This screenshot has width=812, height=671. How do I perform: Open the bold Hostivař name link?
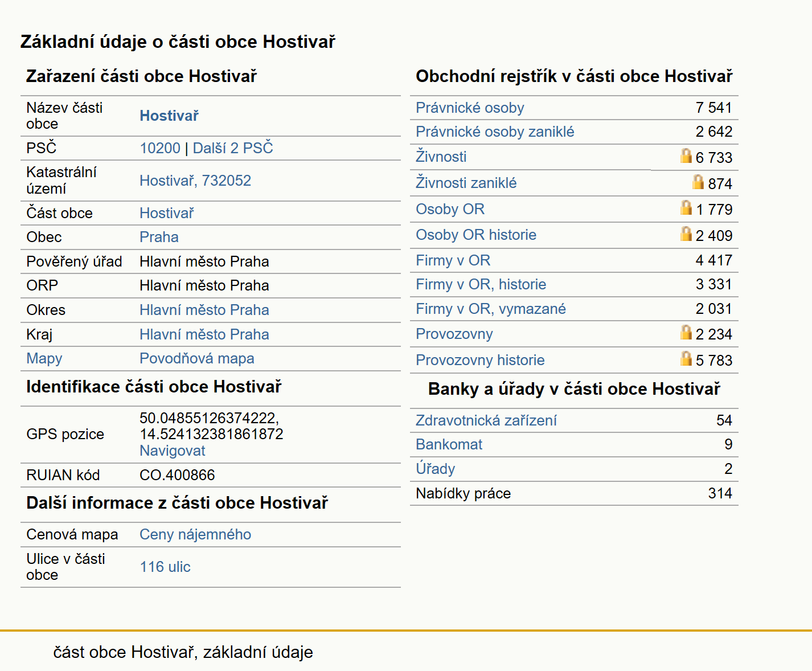(169, 116)
